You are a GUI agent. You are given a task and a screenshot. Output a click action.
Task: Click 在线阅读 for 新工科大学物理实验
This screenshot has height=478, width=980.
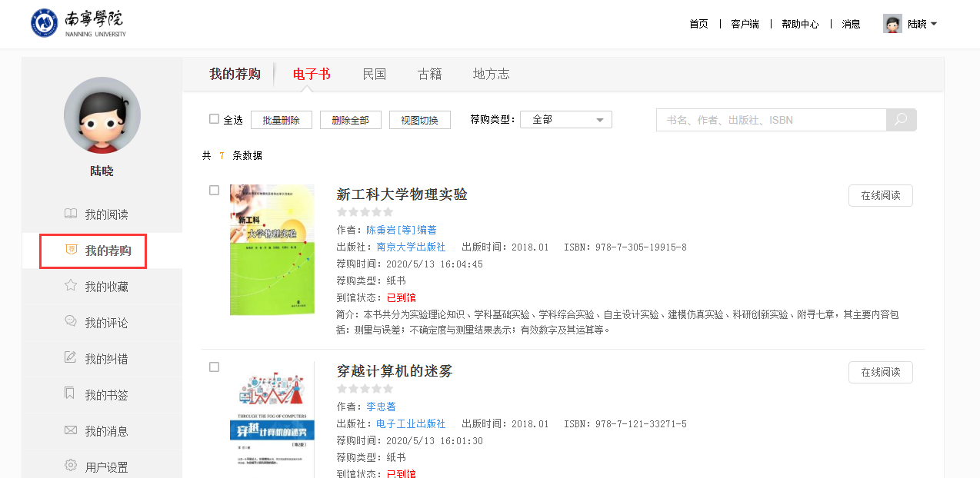880,195
